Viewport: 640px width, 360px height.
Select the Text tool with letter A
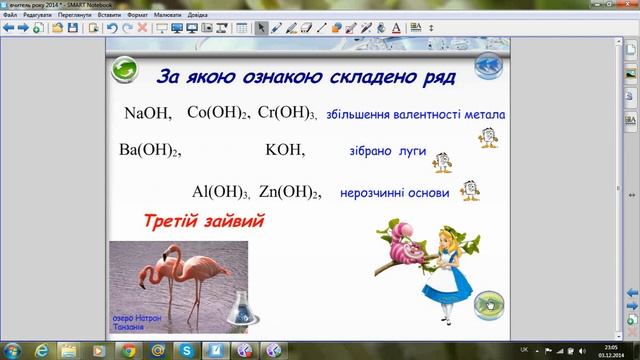396,28
